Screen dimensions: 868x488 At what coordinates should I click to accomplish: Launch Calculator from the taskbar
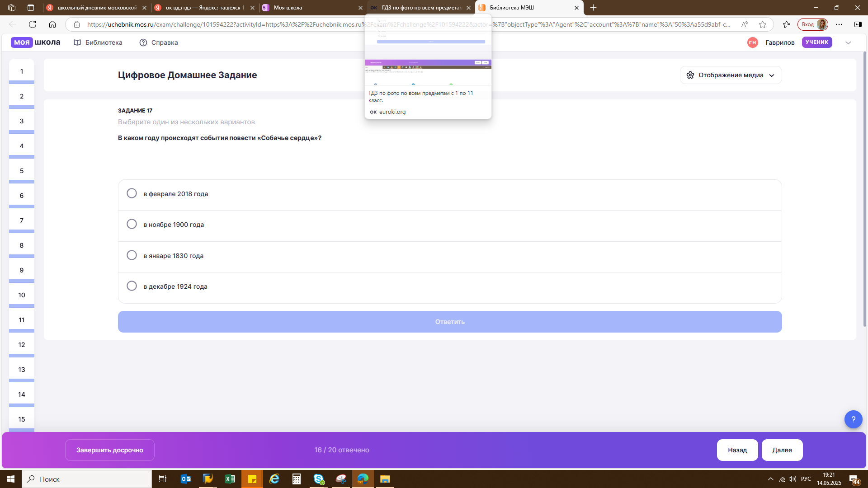click(x=297, y=479)
